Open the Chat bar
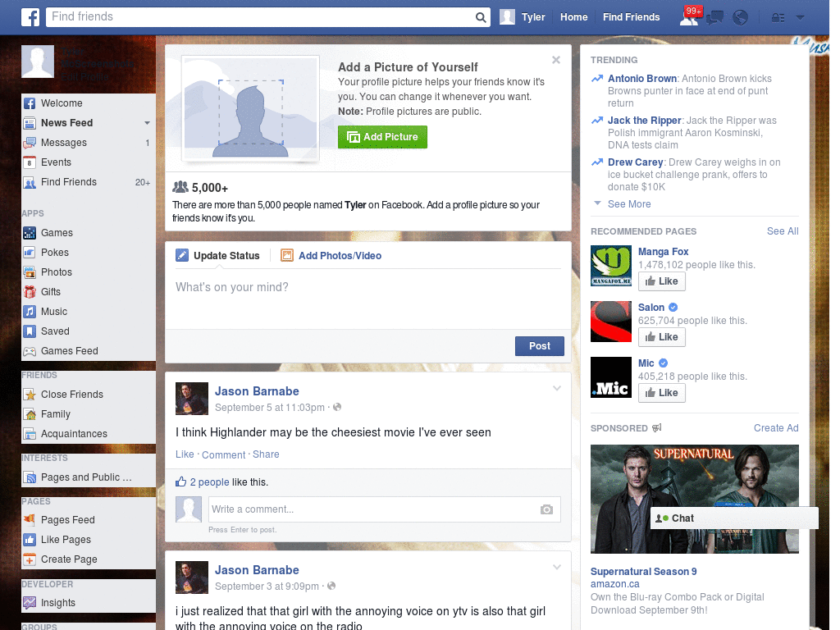The image size is (840, 630). 734,518
